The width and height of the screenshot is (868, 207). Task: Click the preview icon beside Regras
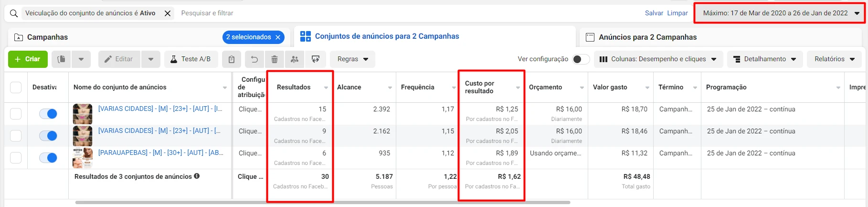[316, 59]
